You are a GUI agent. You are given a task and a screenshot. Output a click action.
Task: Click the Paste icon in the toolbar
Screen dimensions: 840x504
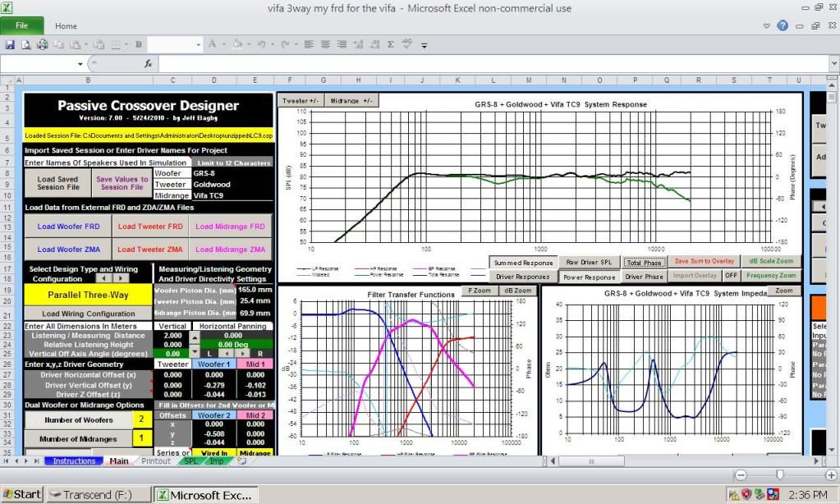coord(75,44)
